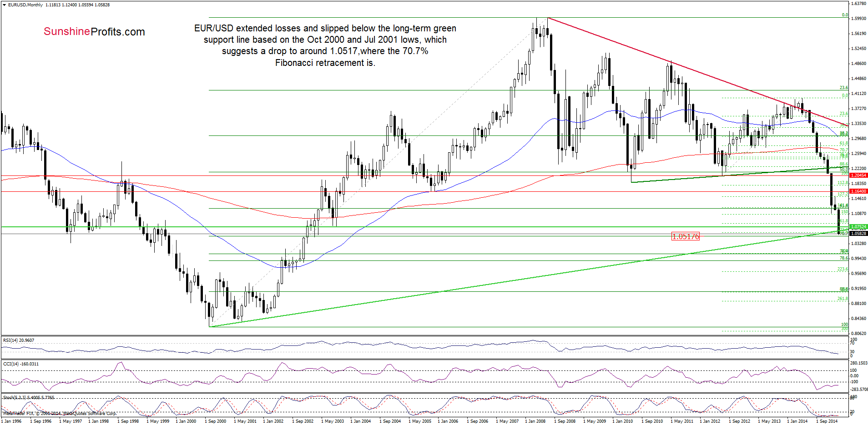Click the 1 May 2005 date label
This screenshot has width=868, height=425.
click(420, 421)
